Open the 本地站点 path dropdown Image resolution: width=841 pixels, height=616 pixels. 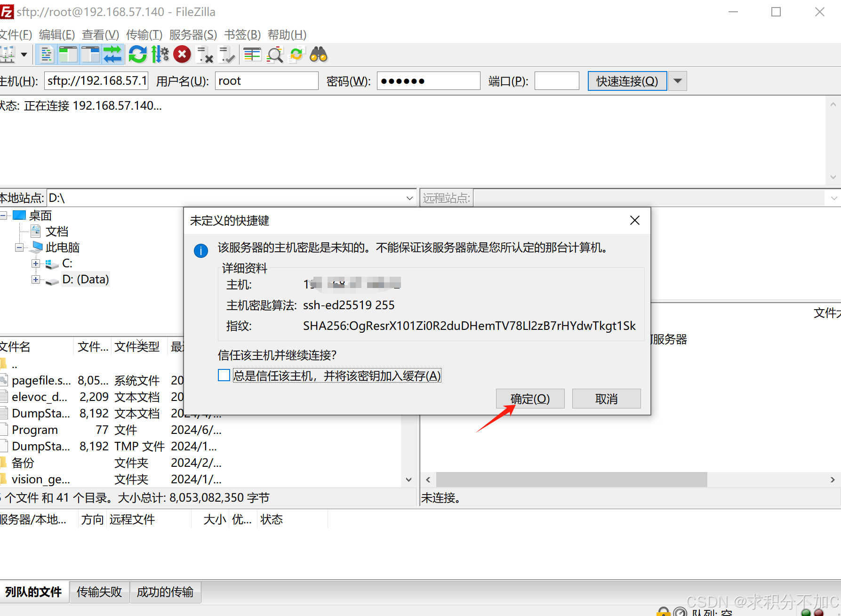[x=409, y=198]
